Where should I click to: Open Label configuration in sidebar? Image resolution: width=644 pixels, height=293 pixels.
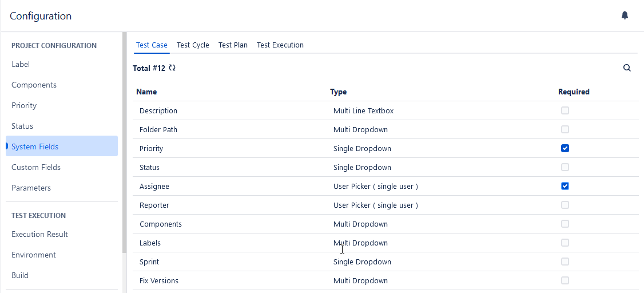pos(21,65)
